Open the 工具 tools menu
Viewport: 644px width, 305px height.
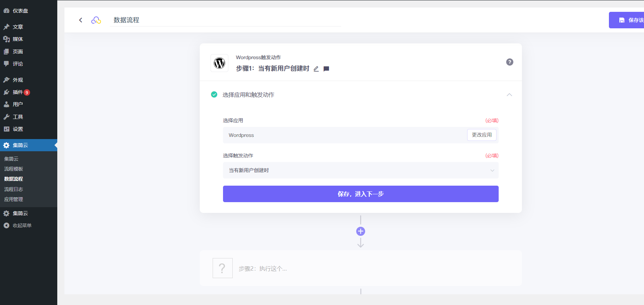pos(29,117)
